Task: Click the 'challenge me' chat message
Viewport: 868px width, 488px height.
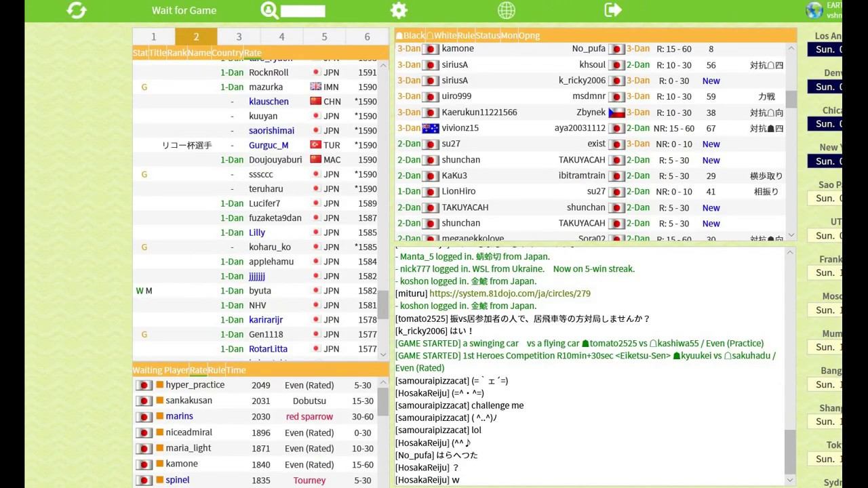Action: click(x=498, y=405)
